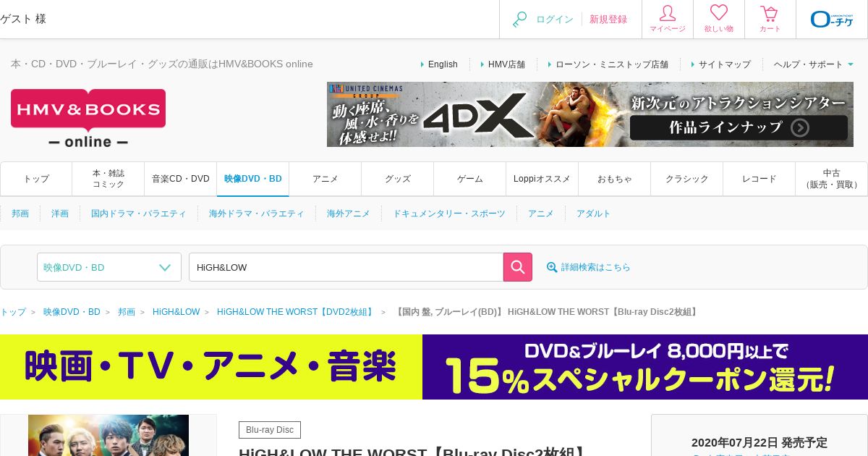
Task: Select the 本・雑誌 コミック tab
Action: coord(109,179)
